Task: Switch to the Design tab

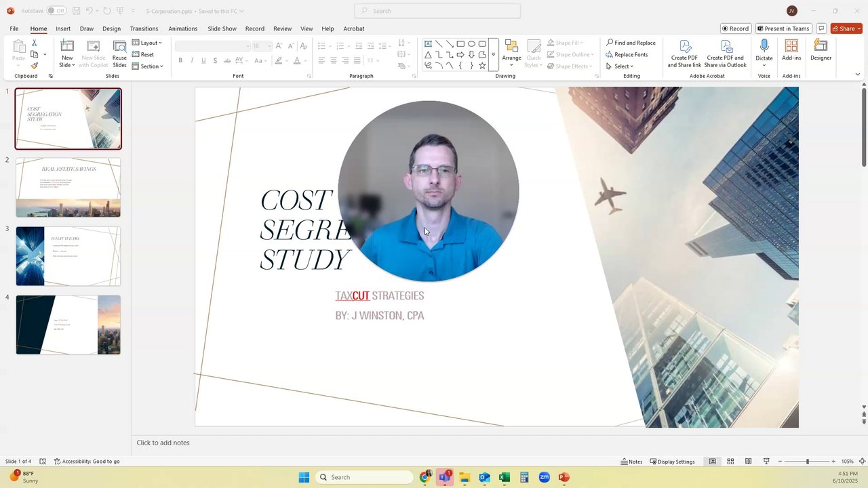Action: 111,28
